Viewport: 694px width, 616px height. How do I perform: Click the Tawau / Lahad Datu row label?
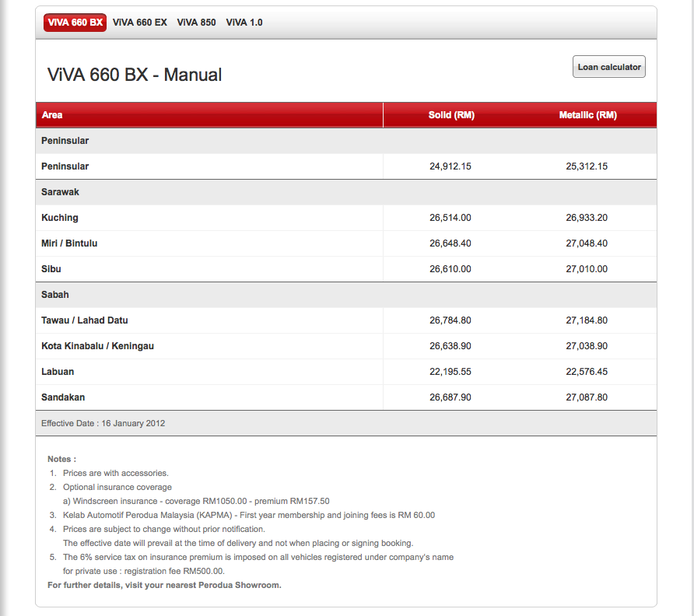pyautogui.click(x=85, y=320)
